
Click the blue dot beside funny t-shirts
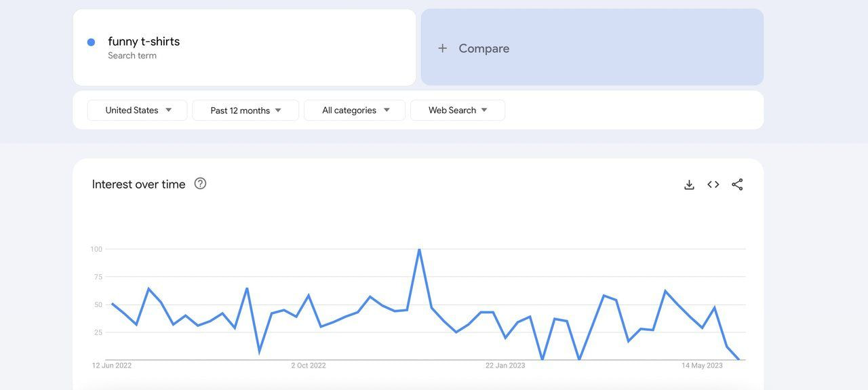91,42
